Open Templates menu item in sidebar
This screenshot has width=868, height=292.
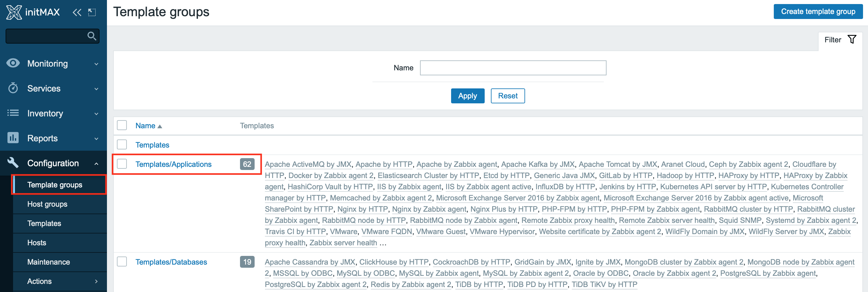point(59,223)
